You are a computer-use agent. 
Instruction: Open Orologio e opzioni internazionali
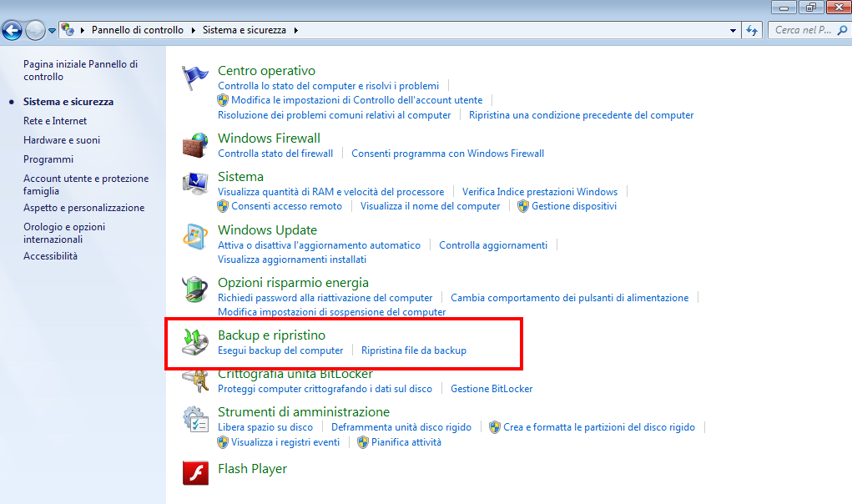point(64,233)
